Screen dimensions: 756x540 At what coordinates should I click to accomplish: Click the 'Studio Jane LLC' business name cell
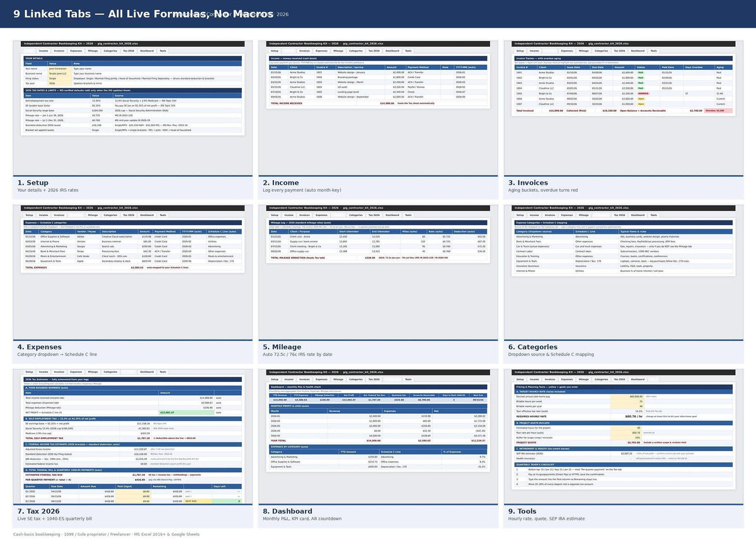[x=60, y=74]
